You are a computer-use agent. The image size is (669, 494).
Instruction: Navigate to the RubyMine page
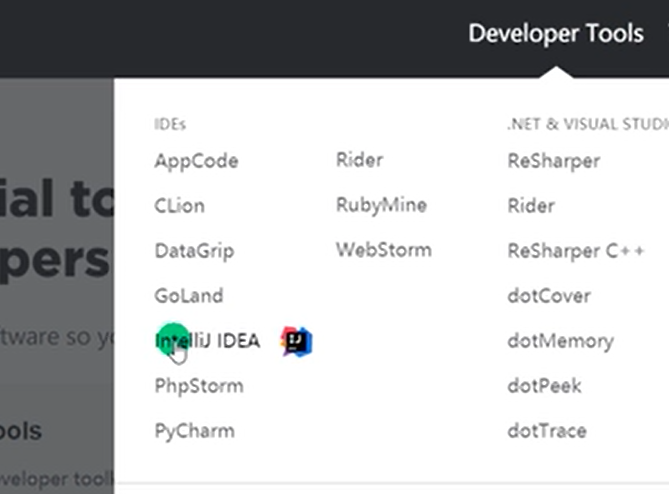click(381, 205)
